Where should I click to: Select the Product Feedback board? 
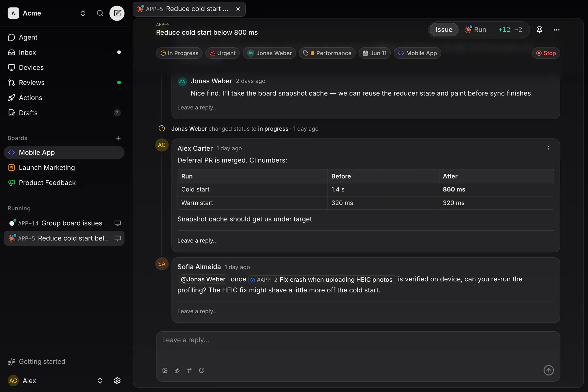click(64, 183)
